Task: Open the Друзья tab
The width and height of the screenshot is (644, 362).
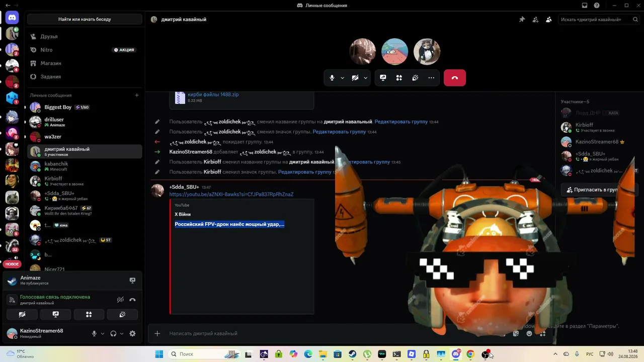Action: click(x=85, y=37)
